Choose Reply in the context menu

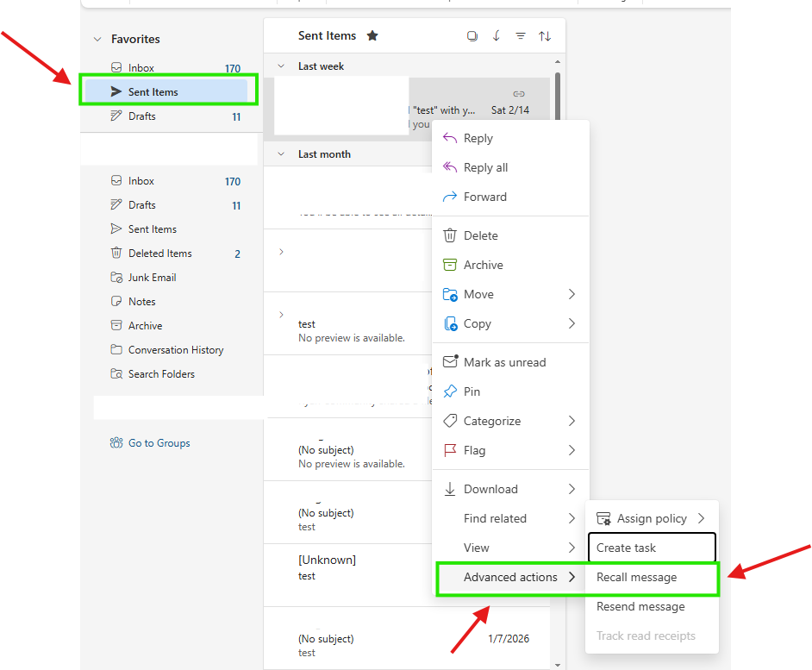coord(510,138)
